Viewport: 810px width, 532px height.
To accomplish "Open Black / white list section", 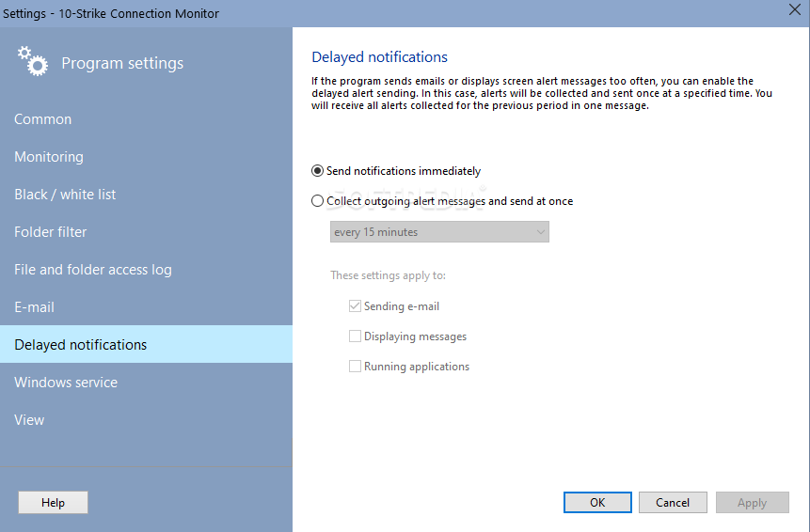I will tap(146, 195).
